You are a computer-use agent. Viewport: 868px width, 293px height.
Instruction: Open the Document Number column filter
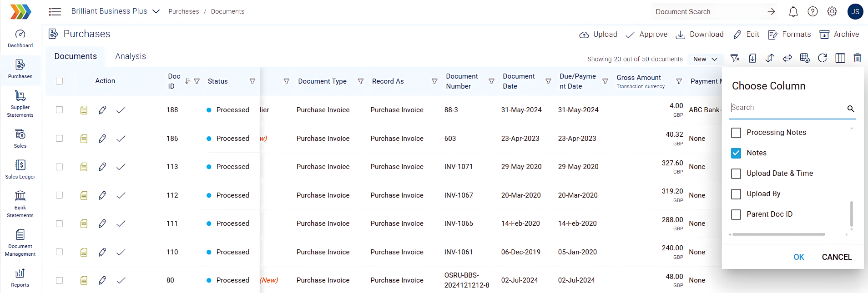point(491,81)
